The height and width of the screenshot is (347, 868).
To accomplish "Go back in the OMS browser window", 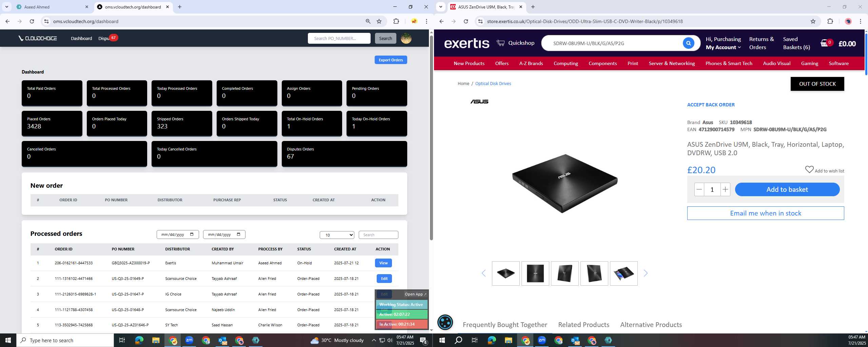I will tap(7, 21).
